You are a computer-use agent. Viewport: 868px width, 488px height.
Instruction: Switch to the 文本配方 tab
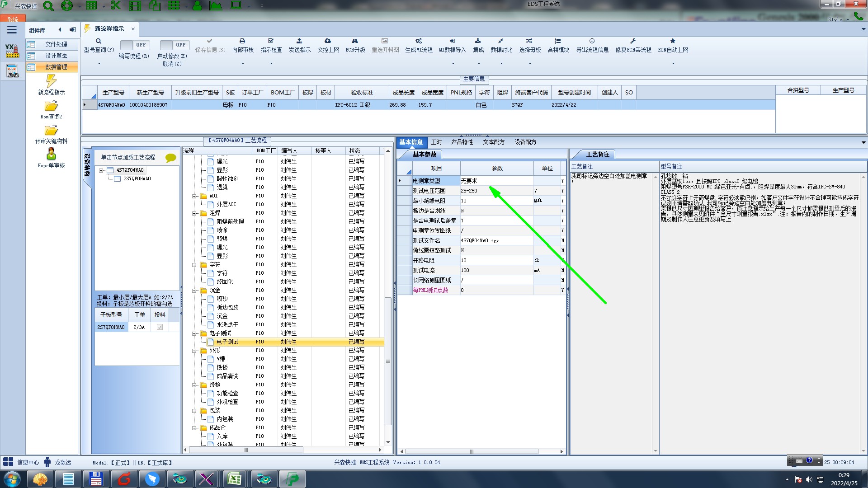coord(493,142)
